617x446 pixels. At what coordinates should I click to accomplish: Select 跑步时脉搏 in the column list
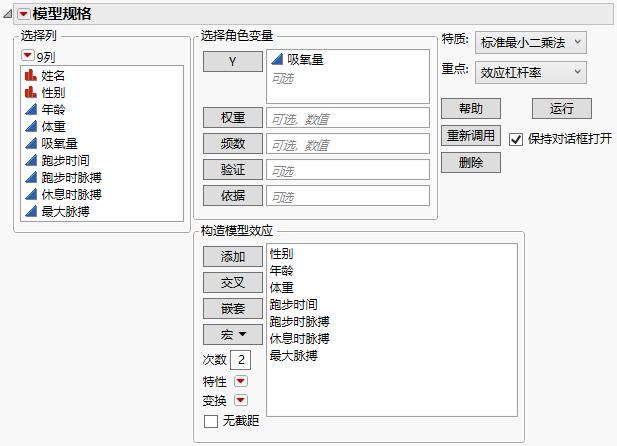(71, 177)
